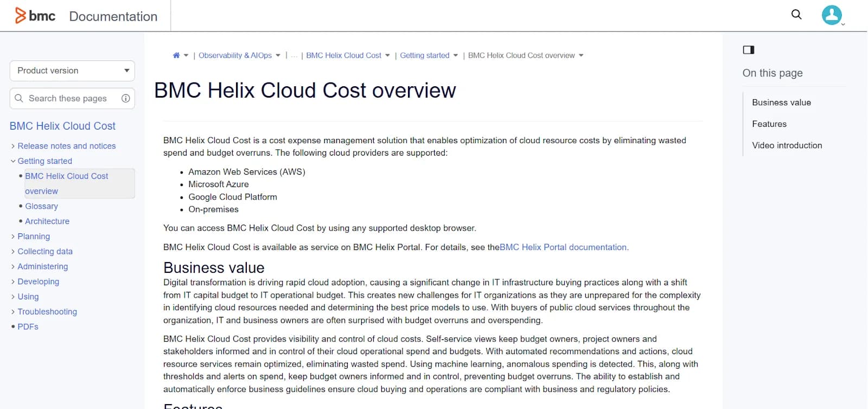Focus the Search these pages field
Image resolution: width=868 pixels, height=409 pixels.
72,98
